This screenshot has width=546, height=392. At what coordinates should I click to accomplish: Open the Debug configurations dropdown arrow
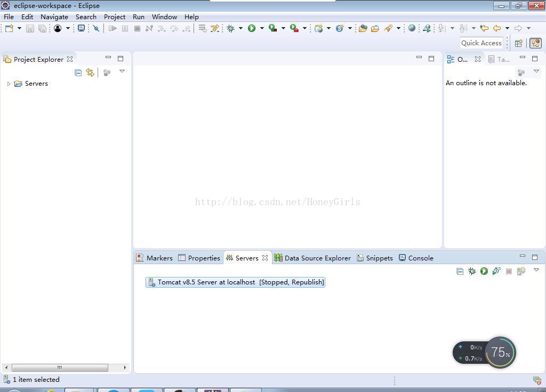[240, 28]
